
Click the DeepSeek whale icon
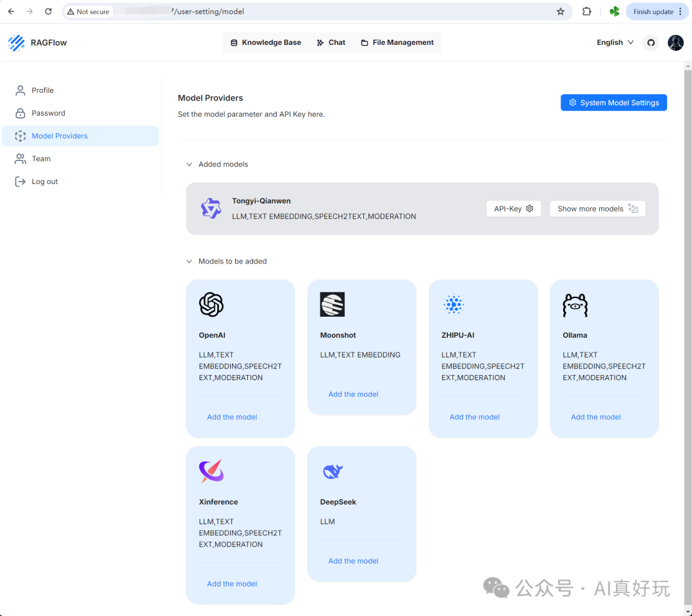point(333,472)
